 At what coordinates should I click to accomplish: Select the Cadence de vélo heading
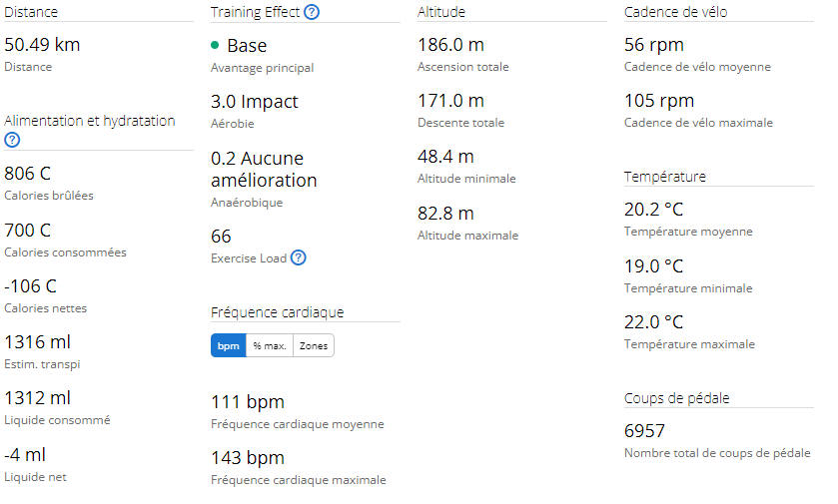point(675,12)
